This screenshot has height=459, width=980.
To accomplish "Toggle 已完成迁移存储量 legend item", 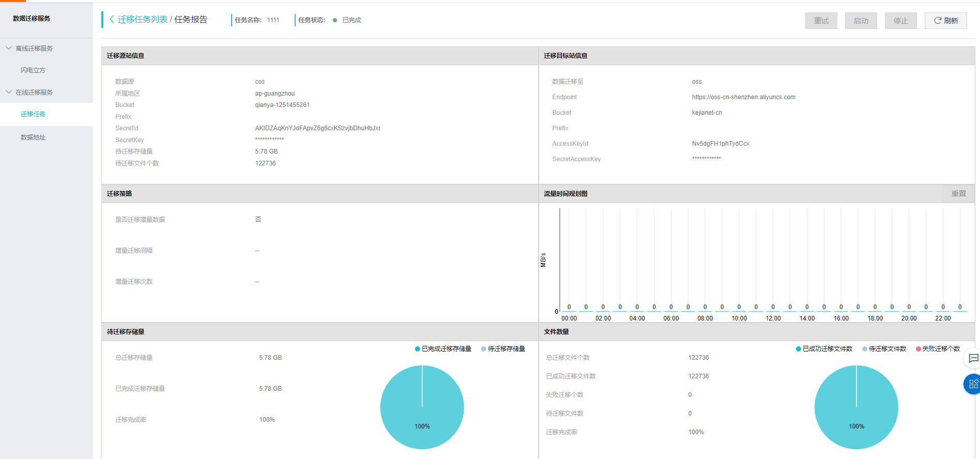I will (x=443, y=349).
